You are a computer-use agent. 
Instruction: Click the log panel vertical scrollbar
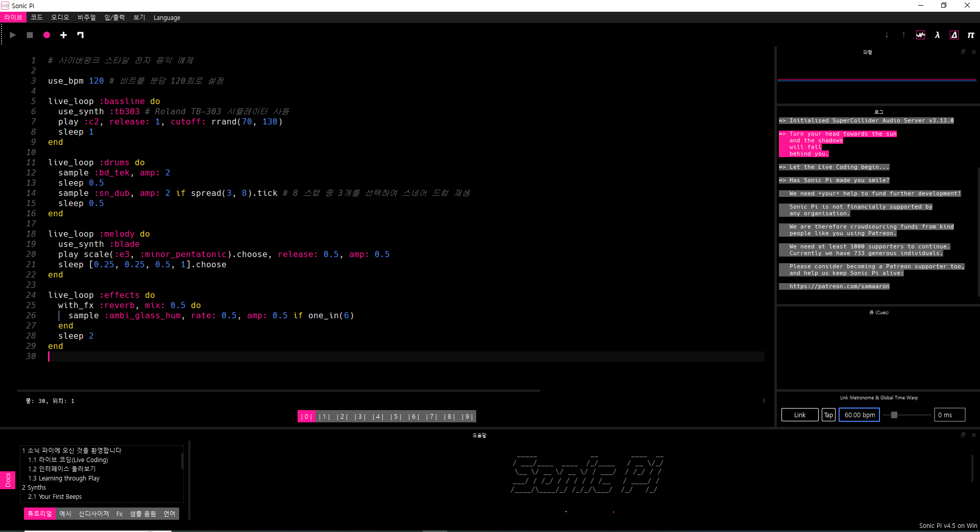(978, 232)
